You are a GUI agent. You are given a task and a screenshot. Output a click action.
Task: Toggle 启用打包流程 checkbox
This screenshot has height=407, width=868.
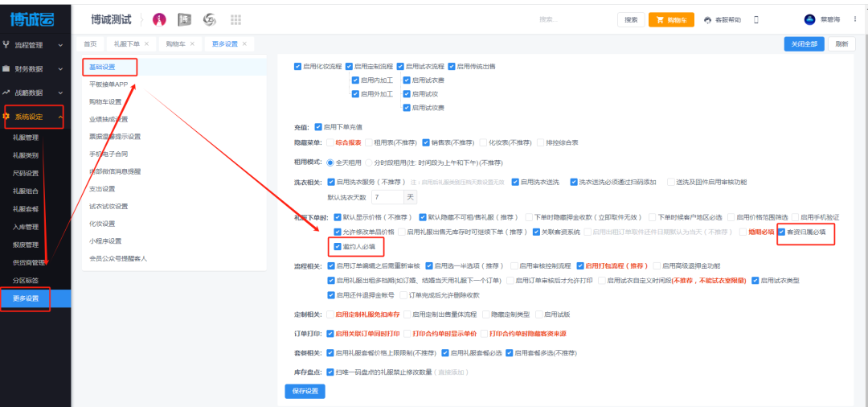(580, 265)
